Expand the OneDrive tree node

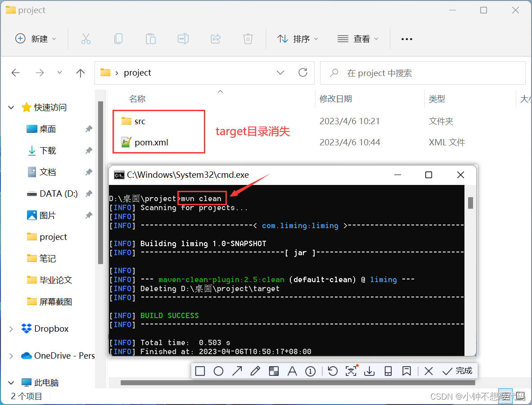tap(11, 356)
